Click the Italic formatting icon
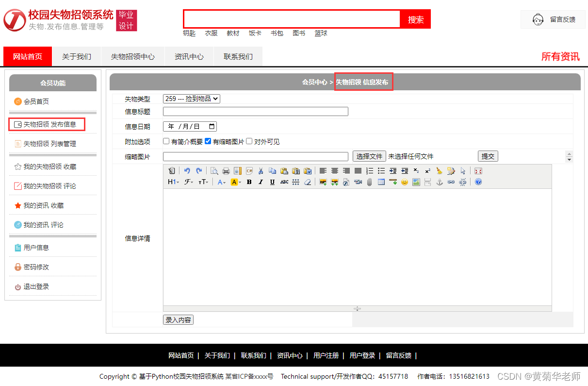The height and width of the screenshot is (386, 588). tap(260, 181)
